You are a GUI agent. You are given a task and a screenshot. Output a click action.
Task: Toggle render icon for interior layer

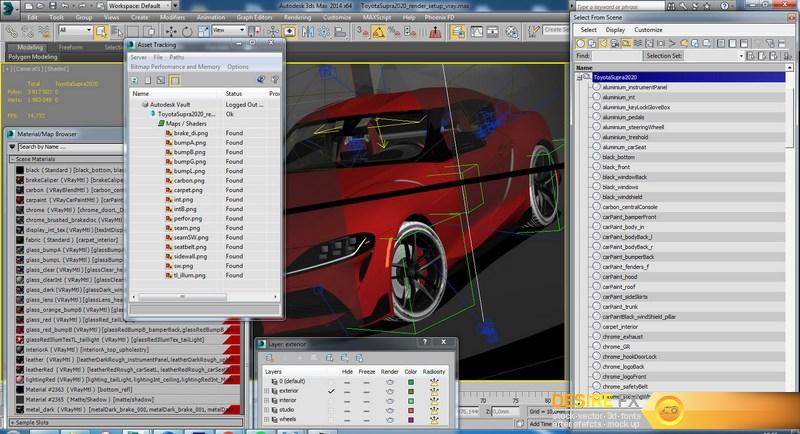[x=389, y=400]
